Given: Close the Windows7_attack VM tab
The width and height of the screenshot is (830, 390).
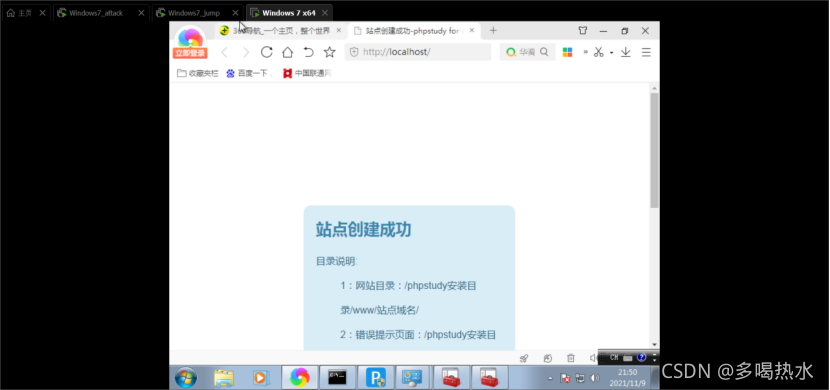Looking at the screenshot, I should click(141, 13).
